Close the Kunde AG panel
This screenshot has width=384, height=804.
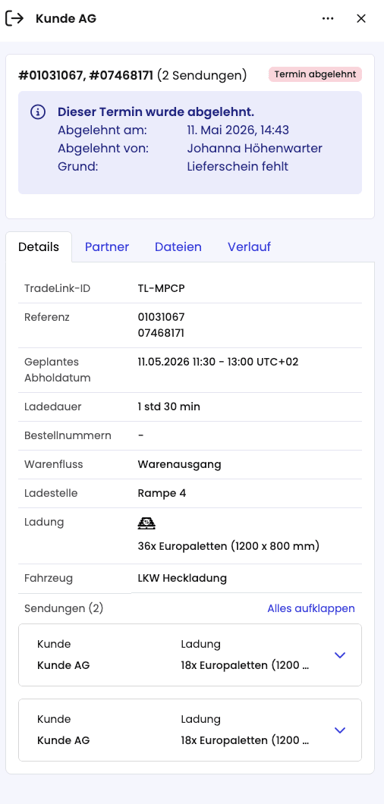click(x=361, y=18)
